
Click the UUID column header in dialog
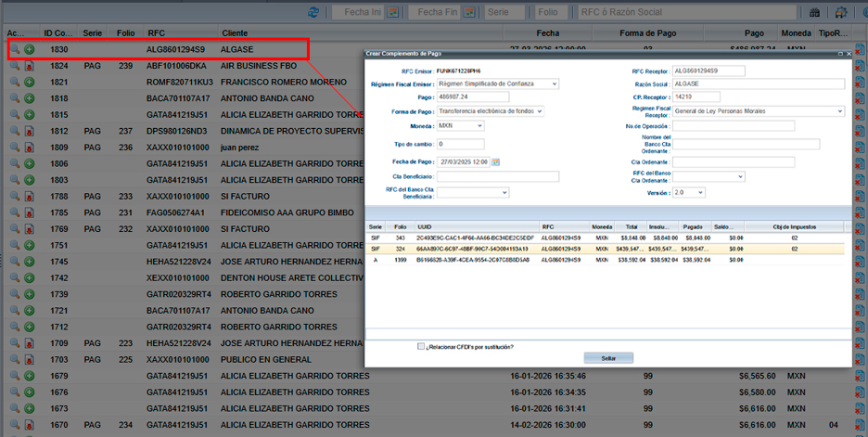click(426, 226)
